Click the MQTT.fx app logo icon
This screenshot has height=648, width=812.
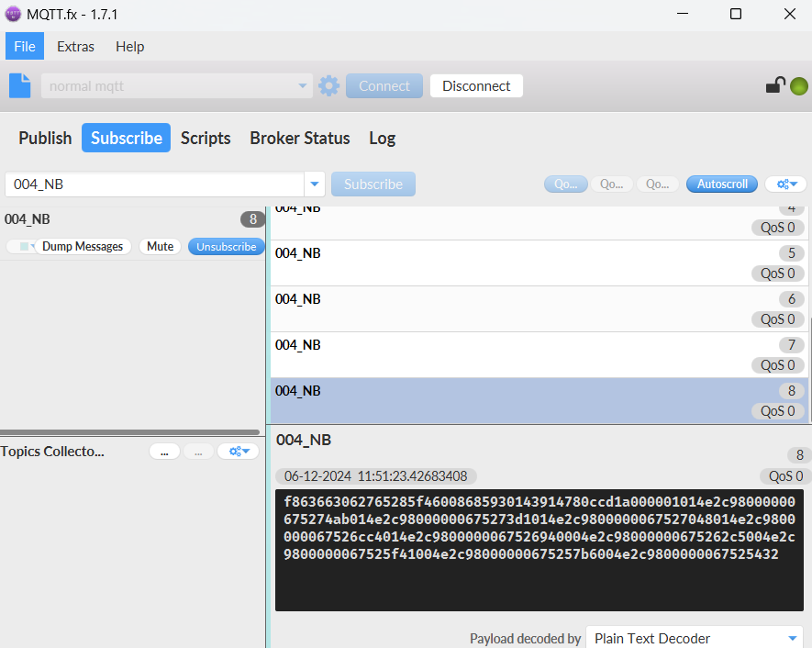(x=13, y=14)
